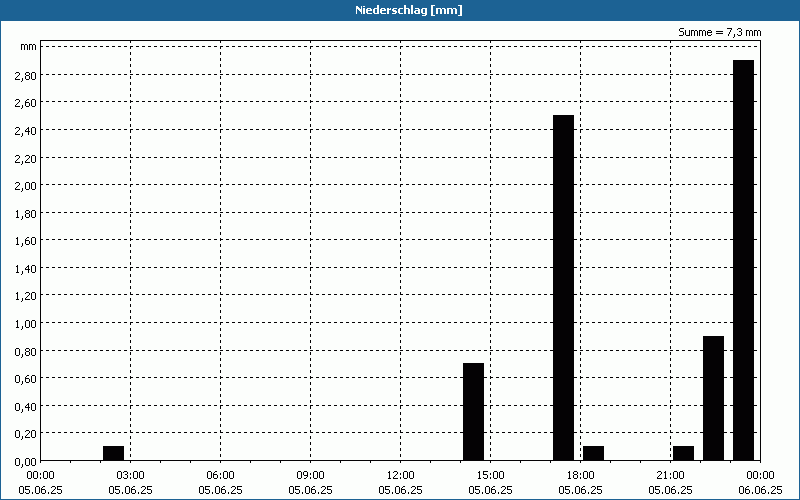Click the 15:00 time axis label
The image size is (800, 500).
click(x=490, y=476)
